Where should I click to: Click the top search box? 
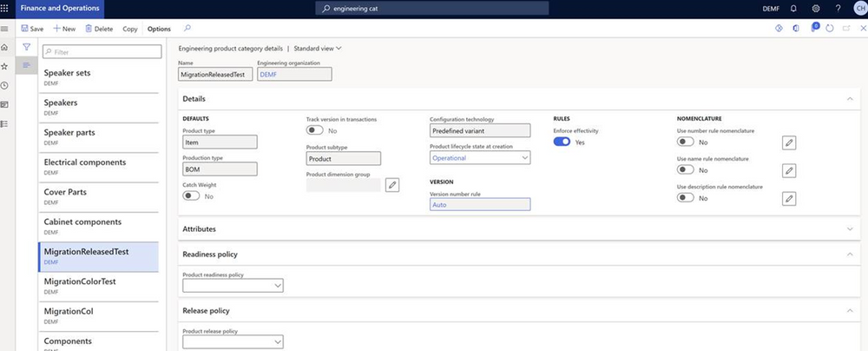pyautogui.click(x=431, y=9)
